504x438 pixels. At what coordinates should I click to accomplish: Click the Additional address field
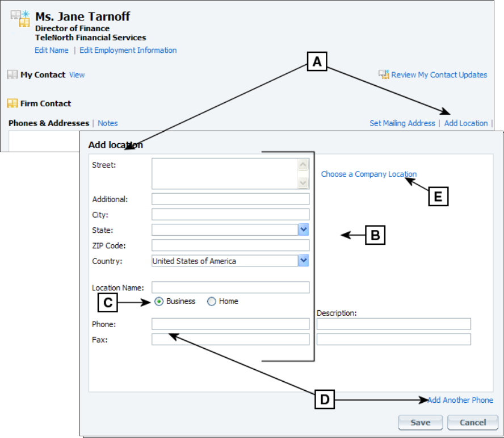[x=230, y=199]
